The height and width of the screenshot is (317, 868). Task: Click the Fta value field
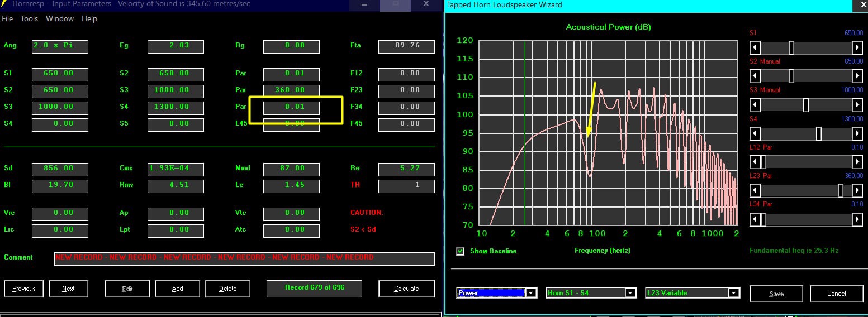pos(406,46)
